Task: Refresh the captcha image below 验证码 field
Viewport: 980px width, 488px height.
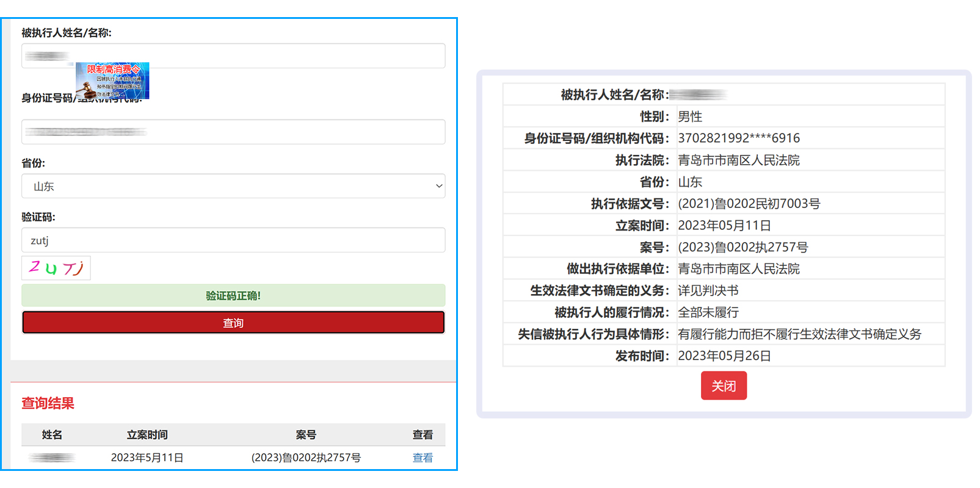Action: (x=56, y=268)
